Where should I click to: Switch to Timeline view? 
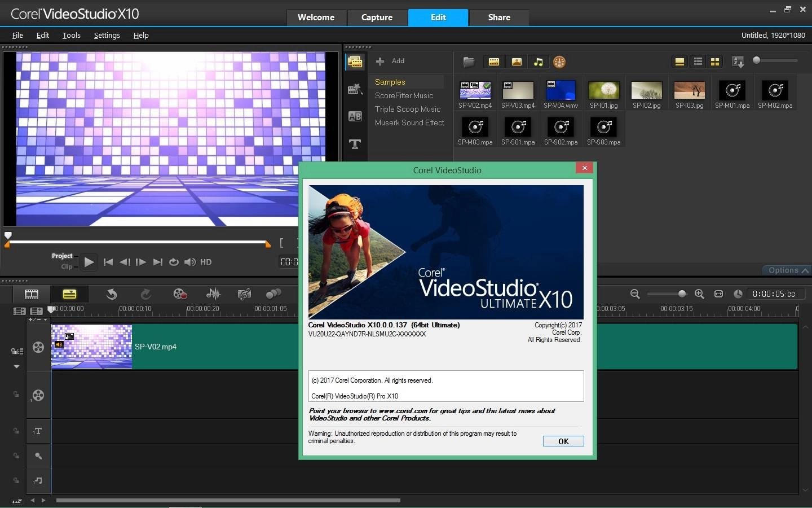69,294
